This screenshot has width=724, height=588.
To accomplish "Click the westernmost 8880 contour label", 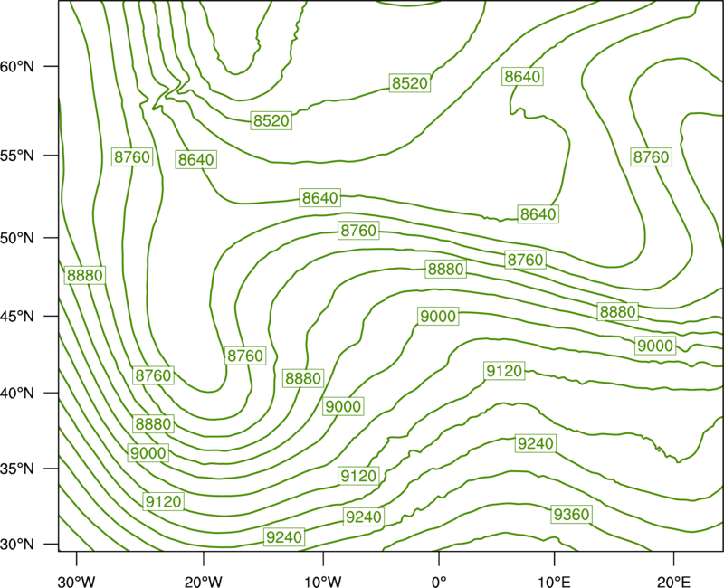I will coord(85,275).
